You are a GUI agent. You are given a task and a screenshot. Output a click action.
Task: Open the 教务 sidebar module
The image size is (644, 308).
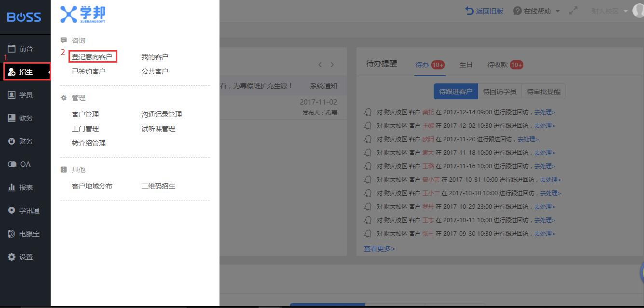pos(25,118)
